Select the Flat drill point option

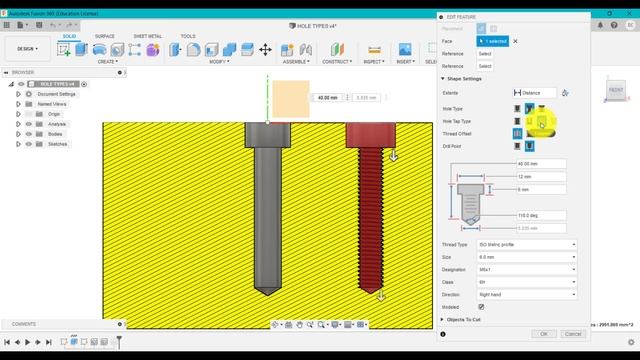tap(517, 146)
